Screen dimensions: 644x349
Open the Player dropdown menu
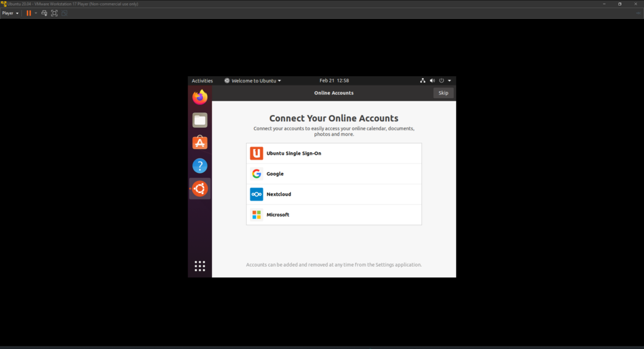[11, 13]
